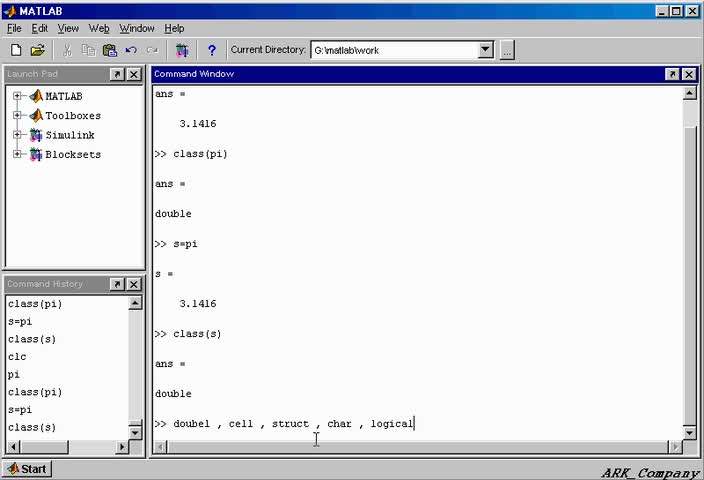
Task: Click the Paste clipboard icon
Action: point(110,50)
